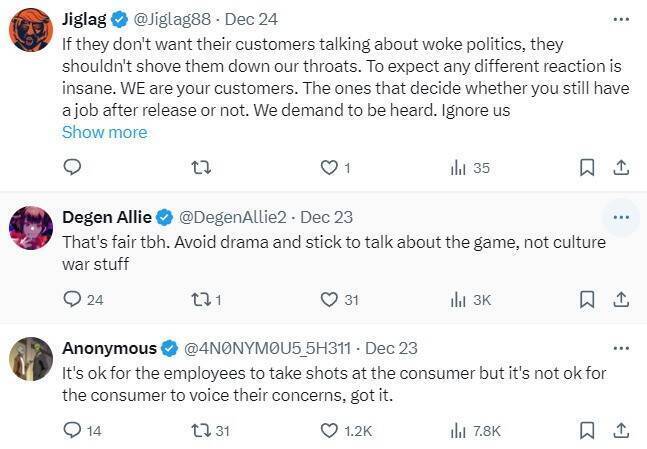
Task: Like the Anonymous tweet with 1.2K likes
Action: click(329, 430)
